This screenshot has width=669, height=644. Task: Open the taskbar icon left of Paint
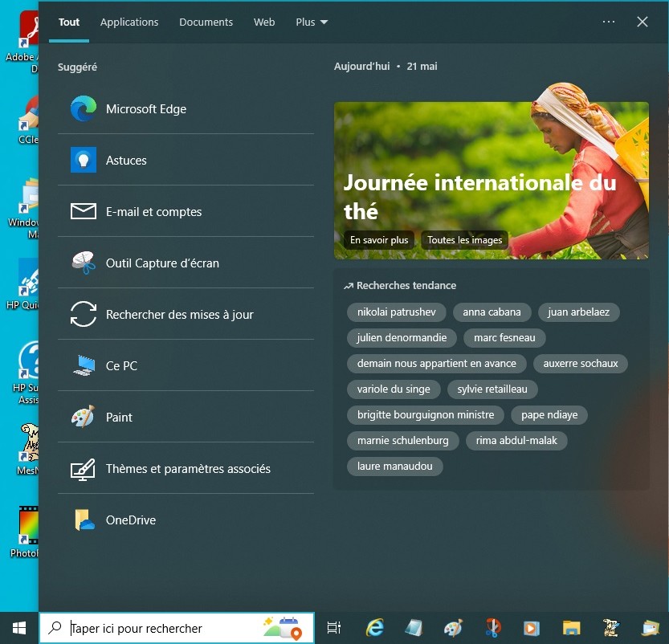click(x=414, y=628)
